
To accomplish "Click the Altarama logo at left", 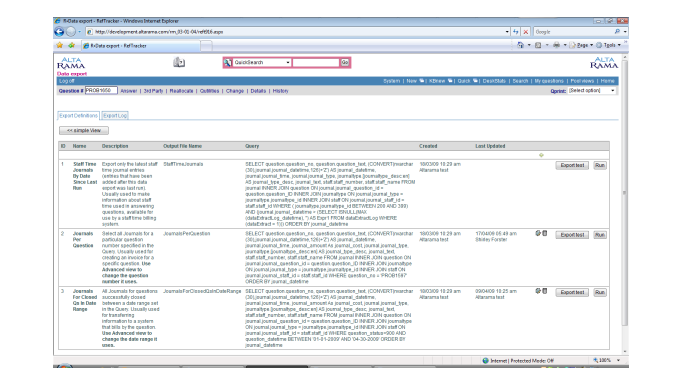I will [x=71, y=63].
